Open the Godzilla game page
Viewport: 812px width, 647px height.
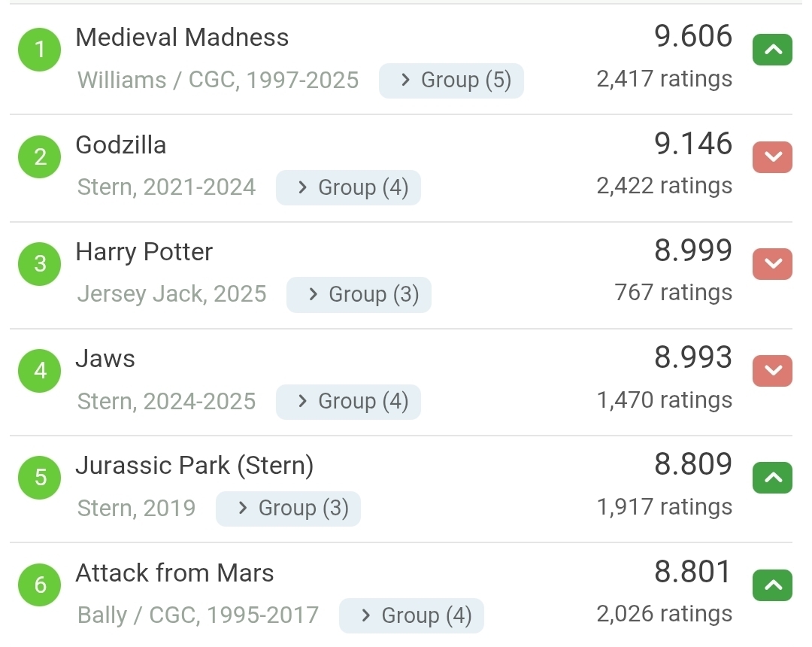pos(121,144)
